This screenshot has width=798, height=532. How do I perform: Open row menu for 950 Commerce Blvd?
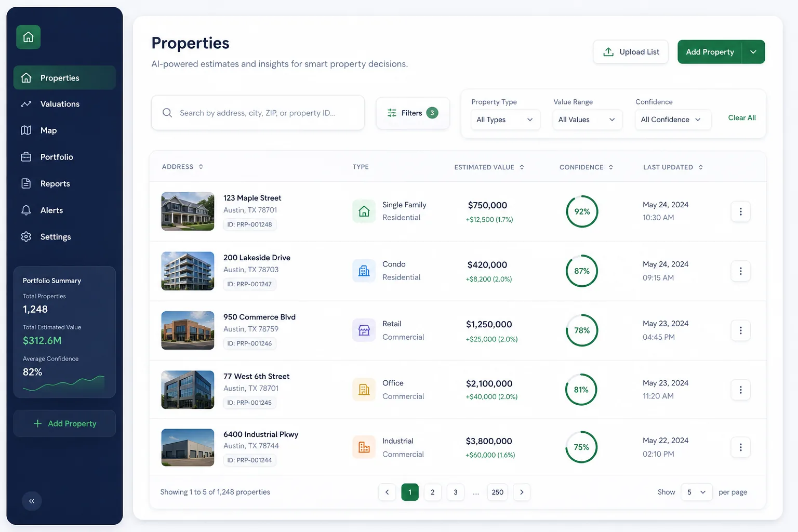[740, 330]
